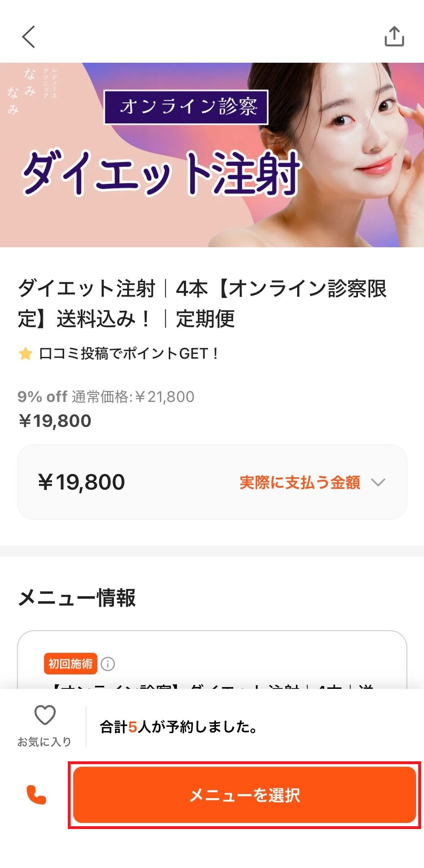
Task: Tap the 実際に支払う金額 label
Action: [x=300, y=482]
